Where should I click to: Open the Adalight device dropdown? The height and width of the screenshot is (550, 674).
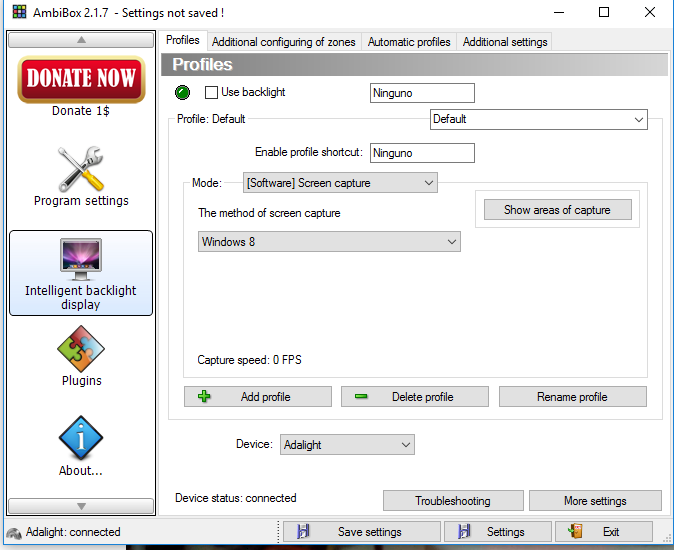(x=347, y=444)
